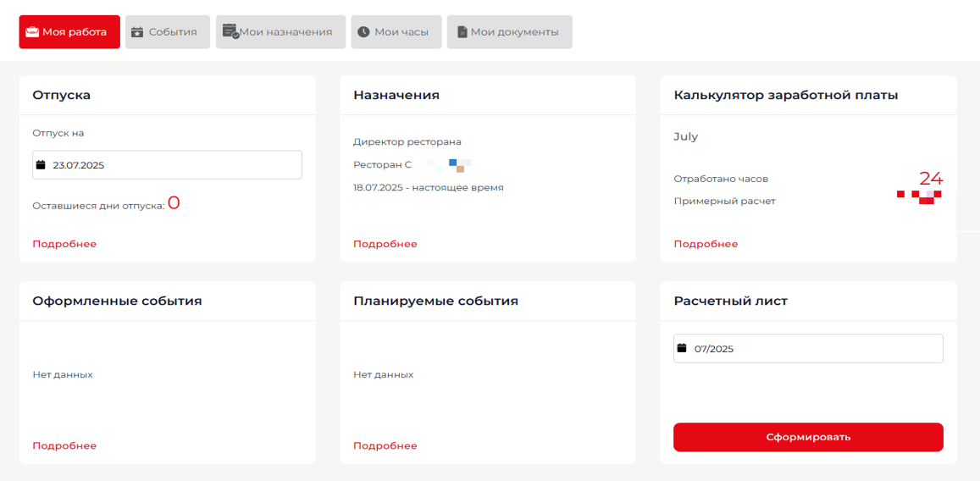The height and width of the screenshot is (481, 980).
Task: Open calendar icon in Расчетный лист field
Action: click(681, 348)
